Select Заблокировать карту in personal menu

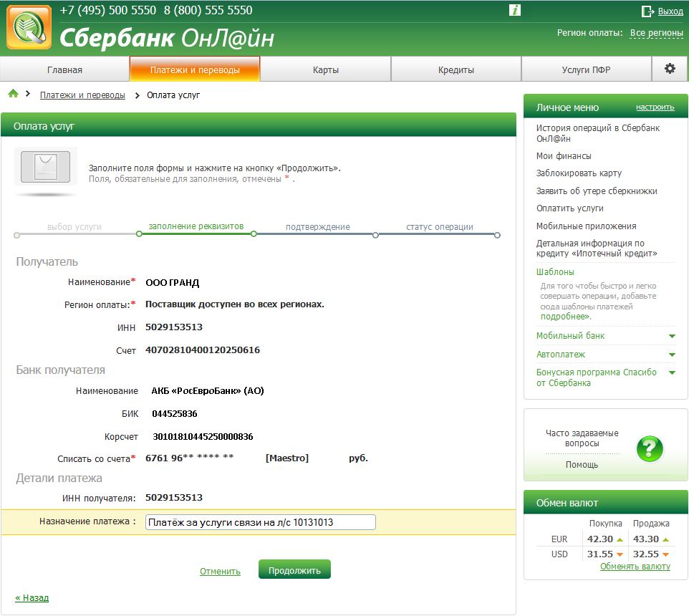[x=579, y=173]
